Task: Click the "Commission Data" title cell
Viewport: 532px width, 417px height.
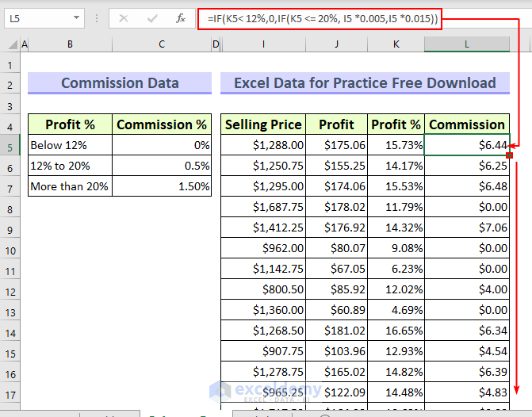Action: click(x=120, y=83)
